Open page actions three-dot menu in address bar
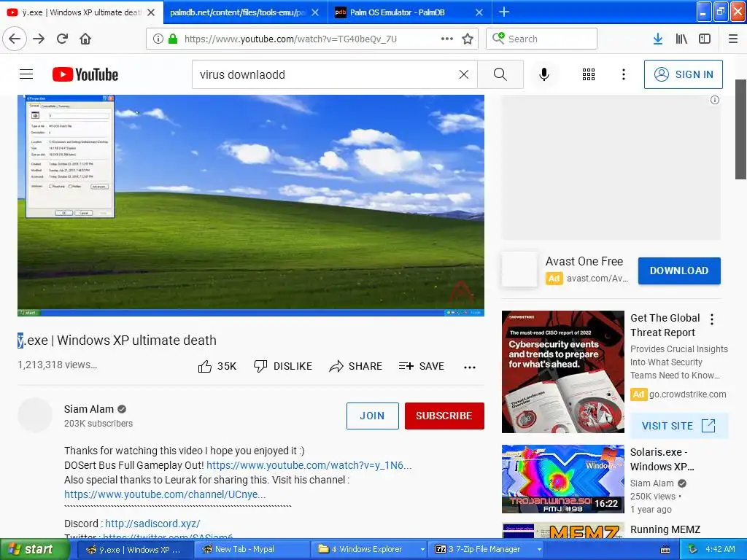747x560 pixels. [447, 39]
